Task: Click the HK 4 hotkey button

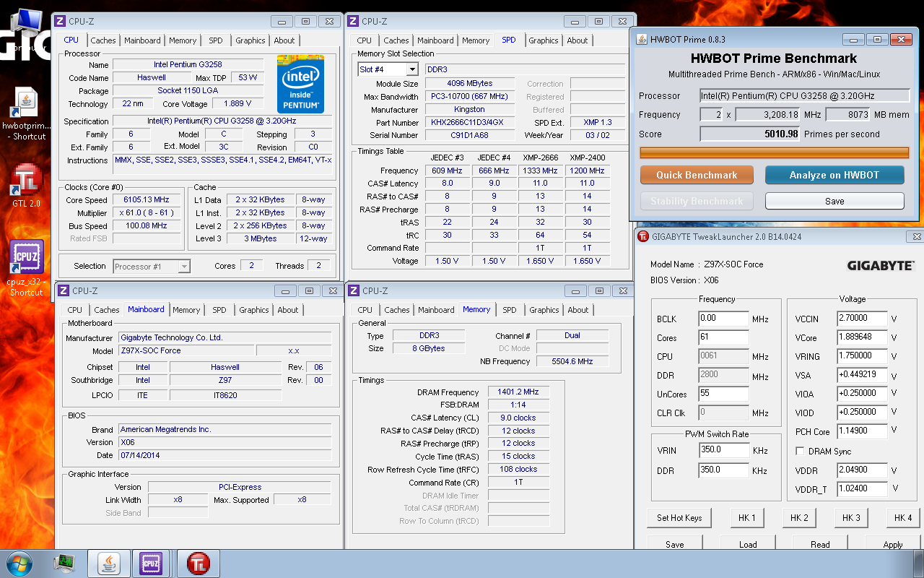Action: pos(904,517)
